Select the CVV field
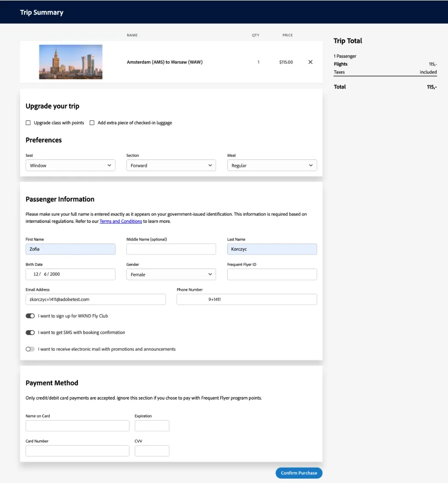 point(152,451)
